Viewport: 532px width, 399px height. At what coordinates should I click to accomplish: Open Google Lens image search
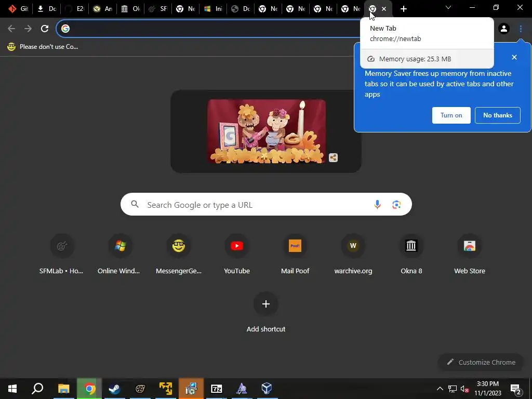396,204
